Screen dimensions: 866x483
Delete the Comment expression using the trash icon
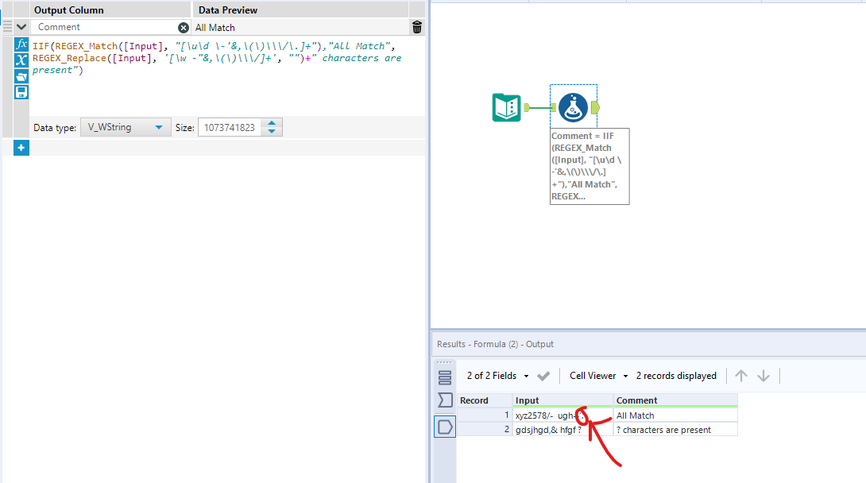[x=417, y=27]
